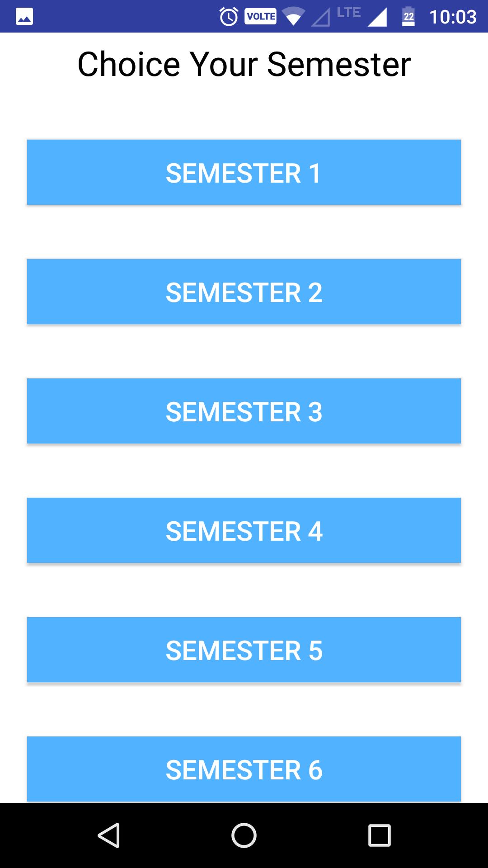Tap SEMESTER 4

244,530
